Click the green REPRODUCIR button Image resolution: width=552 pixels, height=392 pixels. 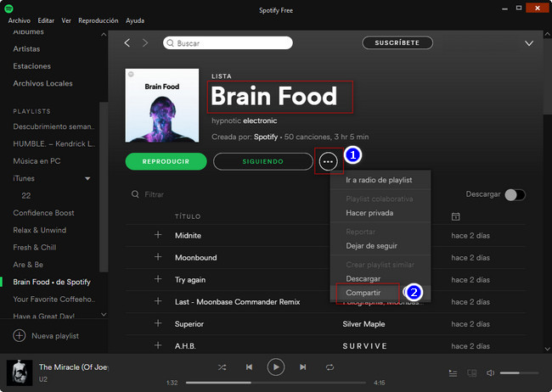point(166,161)
